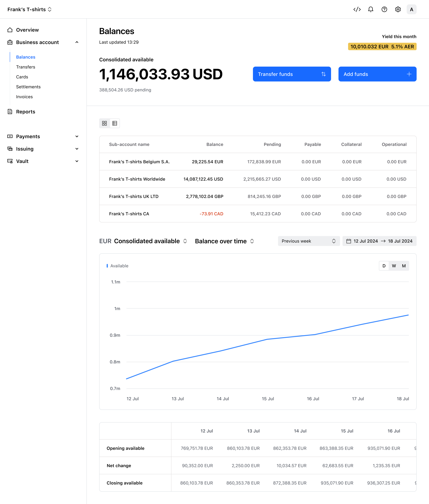
Task: Open Frank's T-shirts Worldwide row
Action: tap(258, 179)
